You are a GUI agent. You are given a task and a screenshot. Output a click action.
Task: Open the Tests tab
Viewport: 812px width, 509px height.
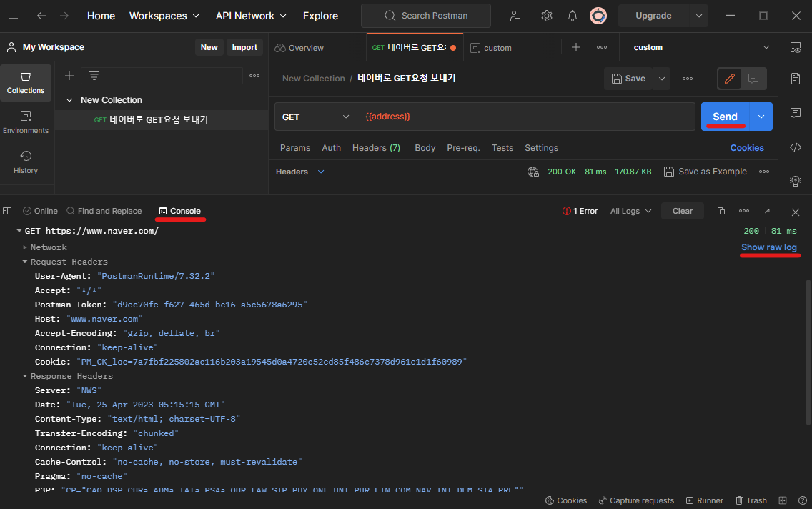[x=502, y=148]
